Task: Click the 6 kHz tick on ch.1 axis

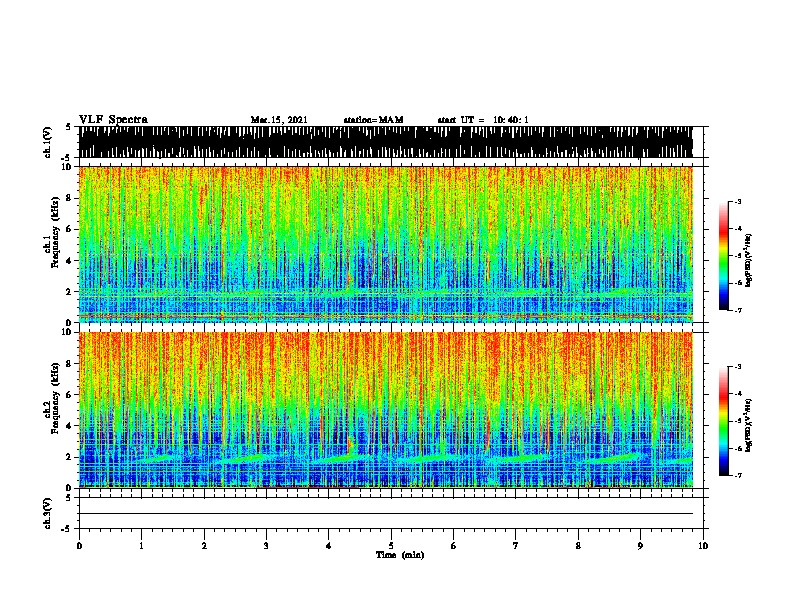Action: [69, 229]
